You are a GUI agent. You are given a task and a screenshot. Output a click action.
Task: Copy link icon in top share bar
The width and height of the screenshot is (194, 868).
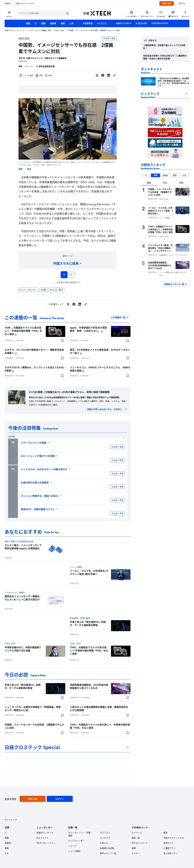114,76
